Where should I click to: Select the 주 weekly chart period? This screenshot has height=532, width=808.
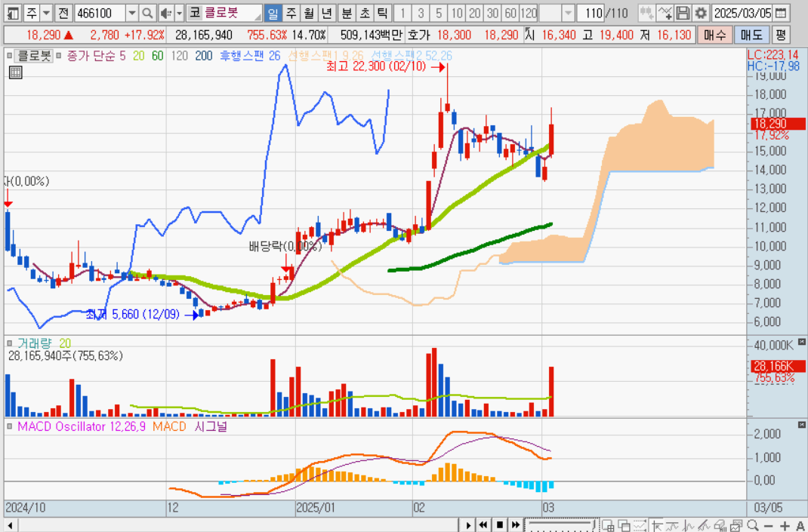(x=291, y=13)
